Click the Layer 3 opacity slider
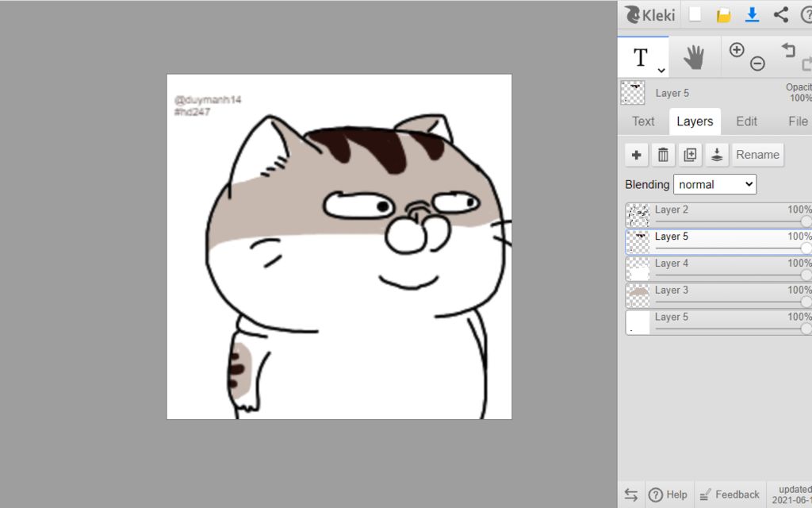Viewport: 812px width, 508px height. point(732,302)
